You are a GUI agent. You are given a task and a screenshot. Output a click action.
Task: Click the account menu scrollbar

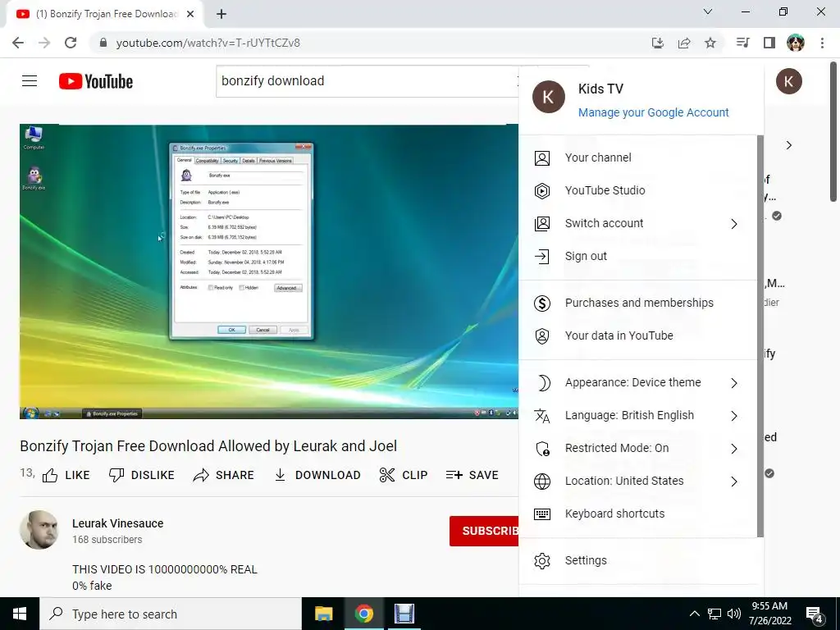[760, 336]
